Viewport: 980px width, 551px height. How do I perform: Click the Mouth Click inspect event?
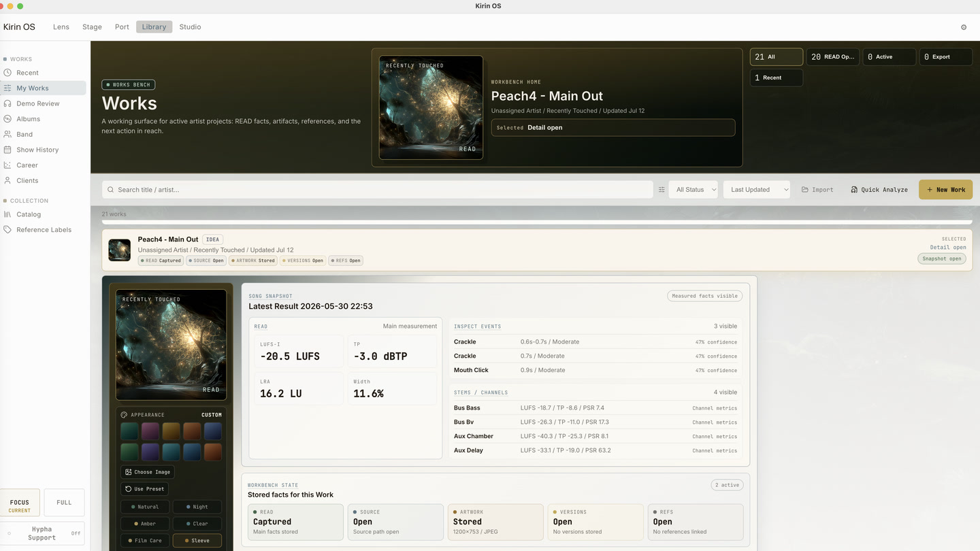[x=595, y=370]
